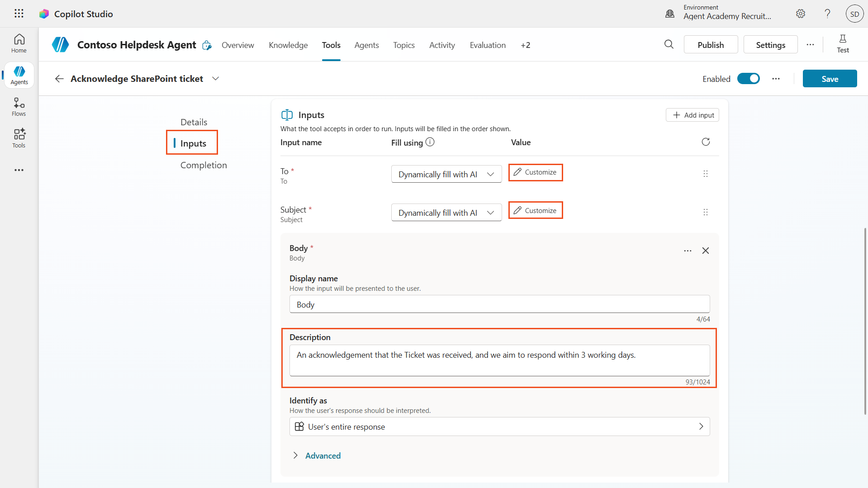Click Add input button
Viewport: 868px width, 488px height.
[693, 115]
